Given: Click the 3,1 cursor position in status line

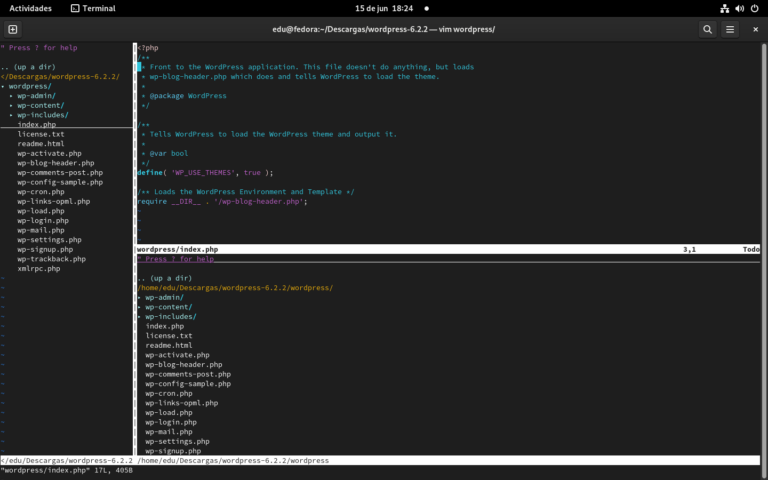Looking at the screenshot, I should [689, 249].
